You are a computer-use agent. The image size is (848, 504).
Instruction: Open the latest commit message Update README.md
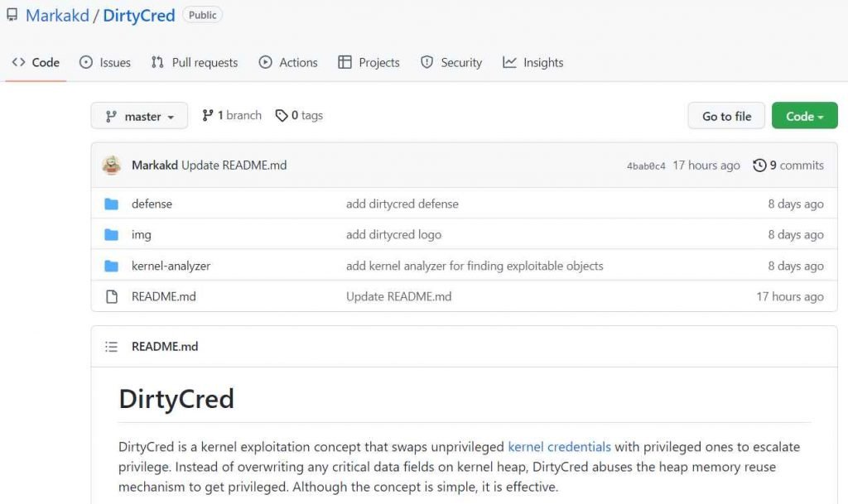click(x=234, y=166)
